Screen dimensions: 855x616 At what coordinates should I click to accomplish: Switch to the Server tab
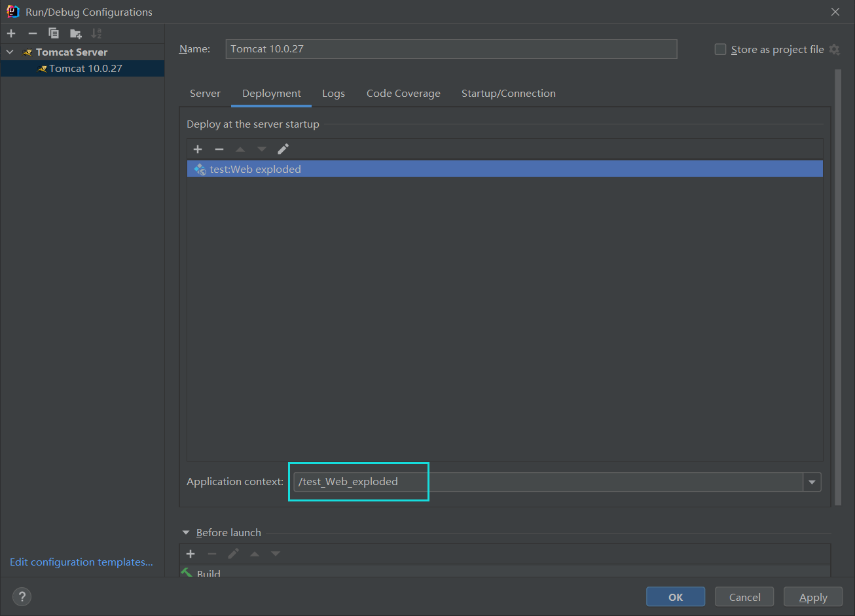point(205,94)
